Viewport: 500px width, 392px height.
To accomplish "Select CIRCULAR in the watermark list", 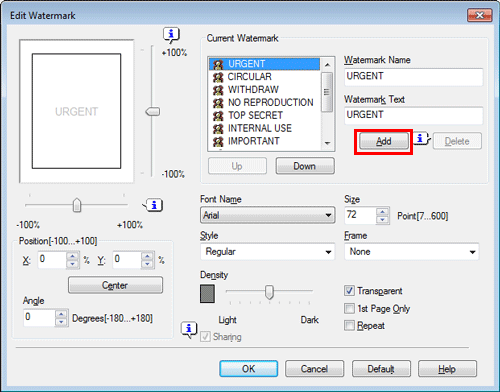I will pos(264,77).
